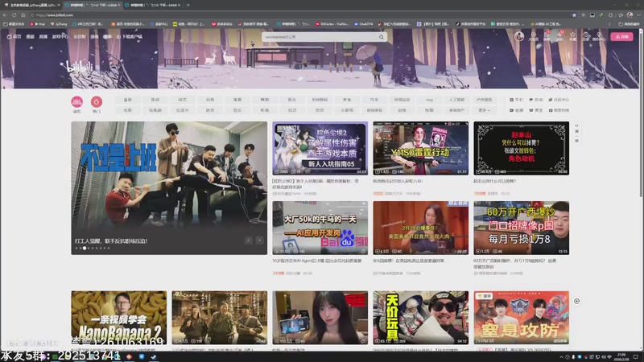Click the browser home icon

coord(23,15)
